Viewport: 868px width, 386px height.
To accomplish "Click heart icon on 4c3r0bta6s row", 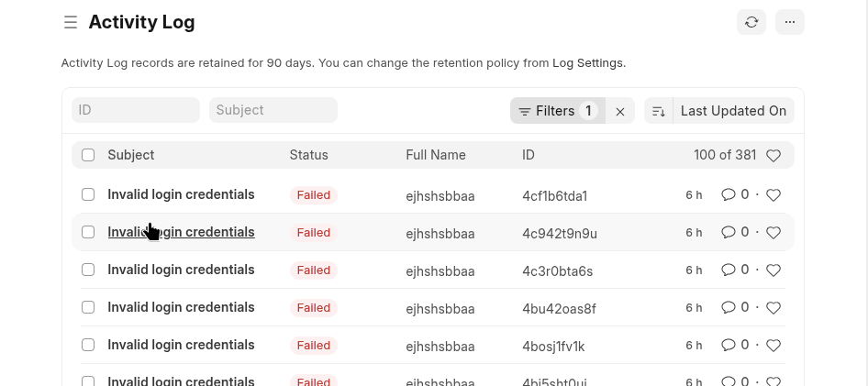I will click(x=773, y=270).
